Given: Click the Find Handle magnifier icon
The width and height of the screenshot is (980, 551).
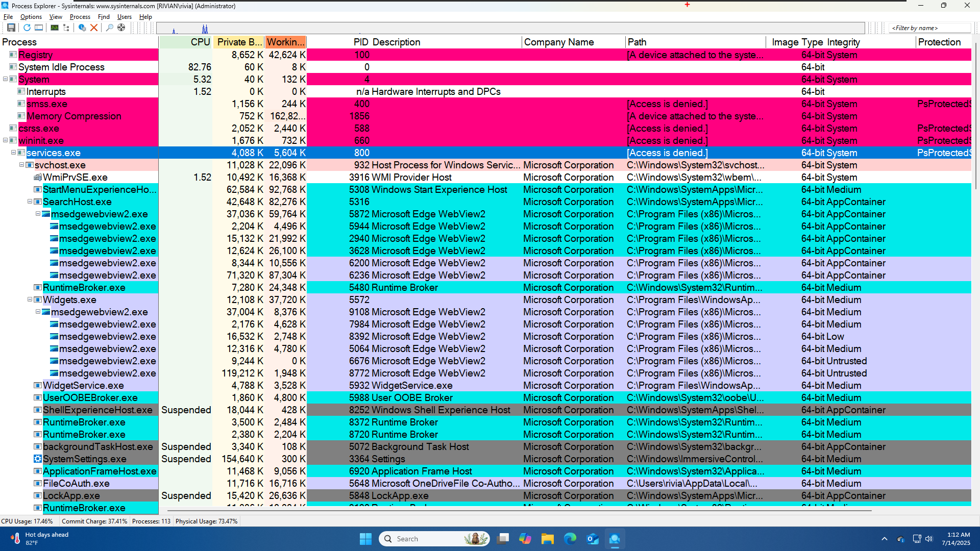Looking at the screenshot, I should [x=109, y=28].
